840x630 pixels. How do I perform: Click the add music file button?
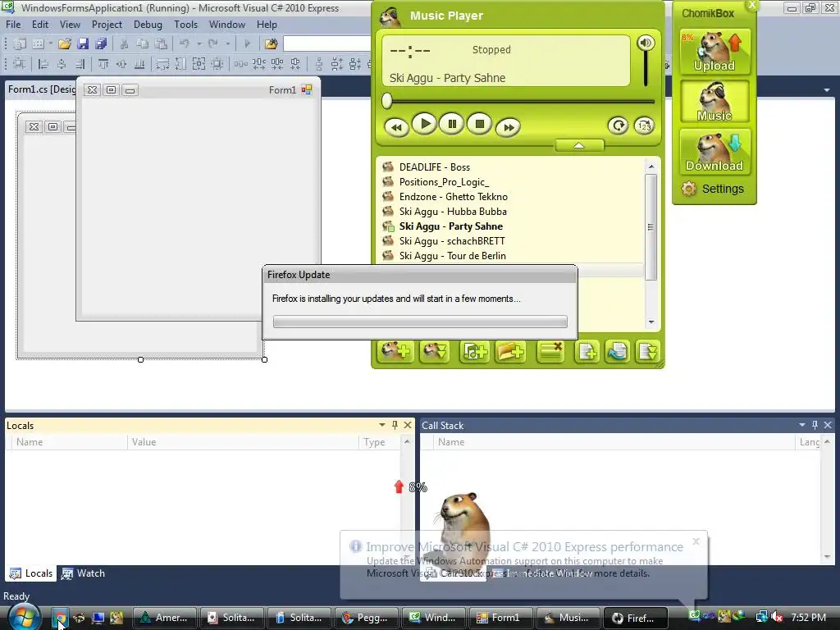point(475,351)
